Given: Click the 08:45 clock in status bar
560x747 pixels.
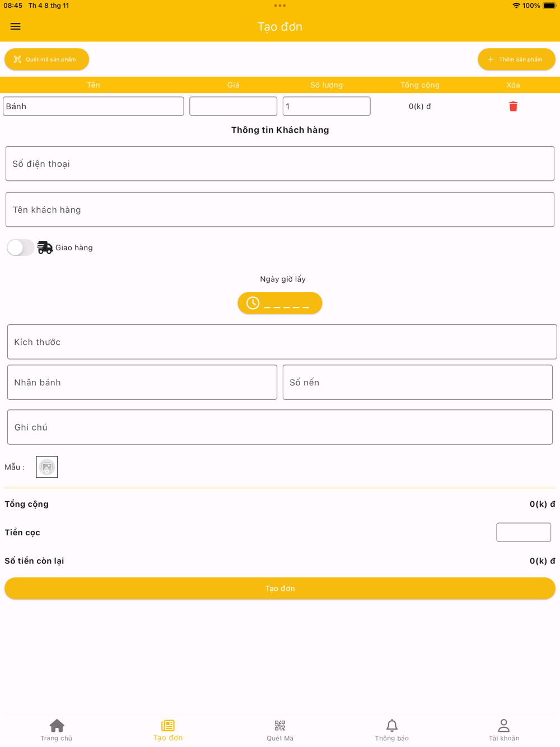Looking at the screenshot, I should point(13,6).
